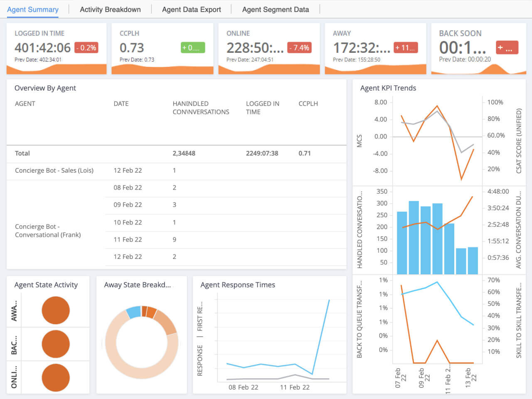Viewport: 532px width, 399px height.
Task: Click the Back Soon red change badge
Action: coord(507,48)
